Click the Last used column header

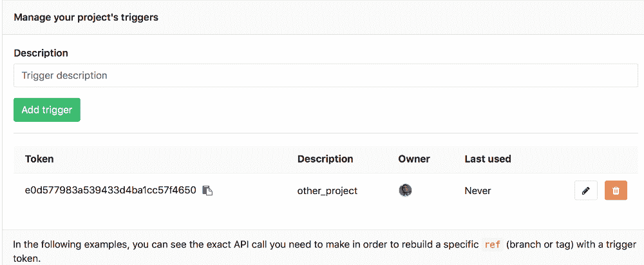(488, 159)
